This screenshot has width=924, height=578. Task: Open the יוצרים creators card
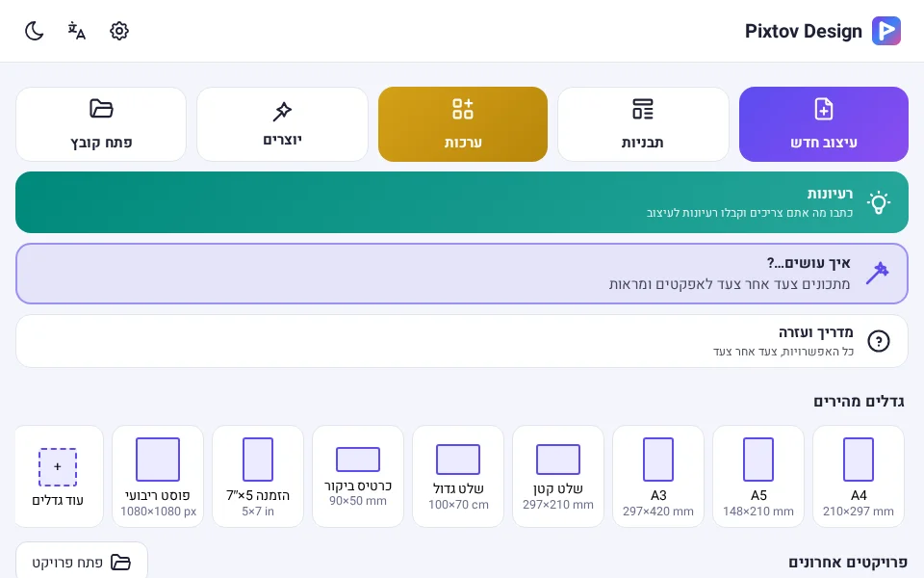282,124
